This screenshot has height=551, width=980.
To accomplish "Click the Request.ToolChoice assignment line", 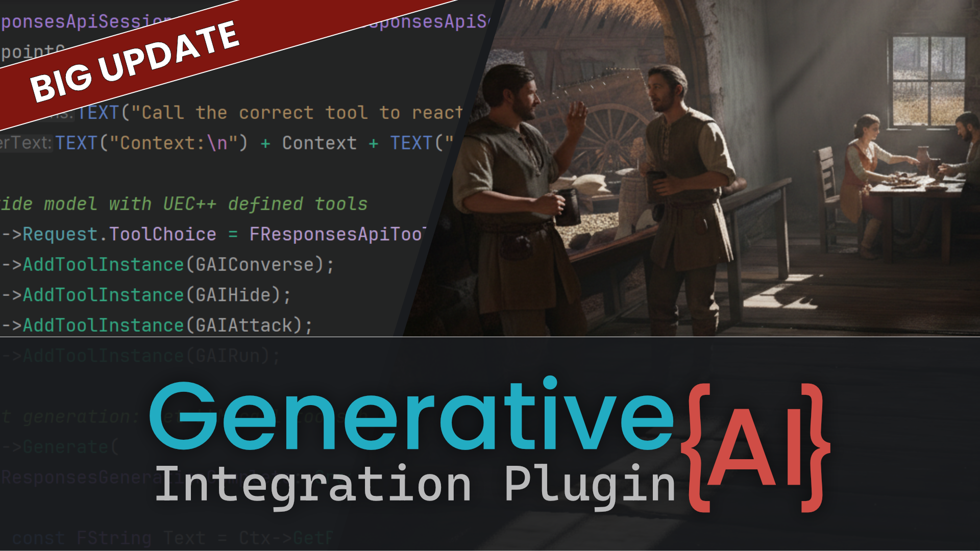I will [214, 234].
